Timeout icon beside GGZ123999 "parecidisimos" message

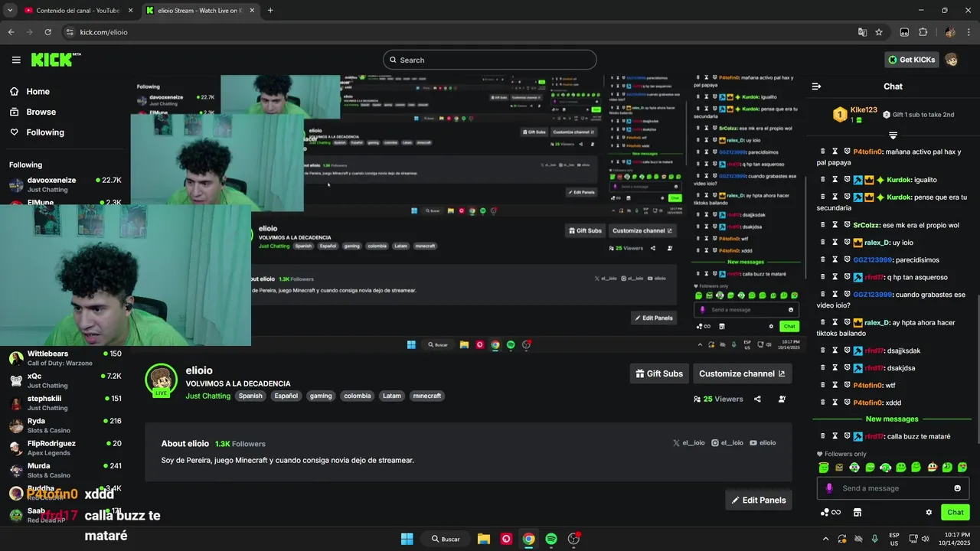click(x=835, y=259)
